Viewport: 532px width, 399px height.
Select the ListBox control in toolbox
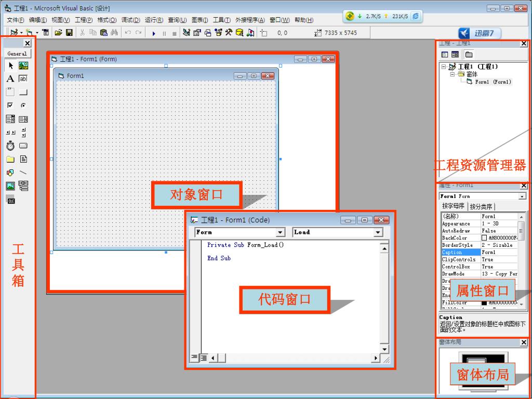pyautogui.click(x=23, y=119)
